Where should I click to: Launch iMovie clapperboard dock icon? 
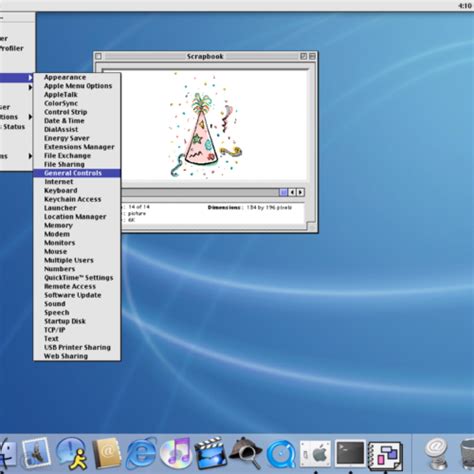coord(210,453)
